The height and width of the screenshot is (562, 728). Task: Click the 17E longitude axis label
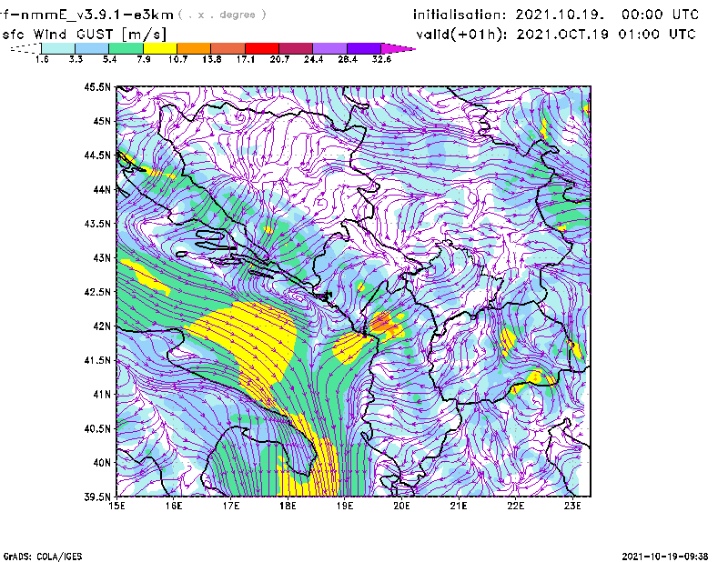(231, 506)
